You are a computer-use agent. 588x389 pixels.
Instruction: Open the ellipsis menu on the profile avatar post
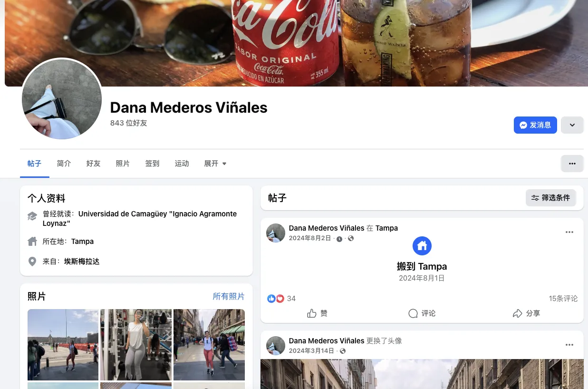(x=569, y=344)
